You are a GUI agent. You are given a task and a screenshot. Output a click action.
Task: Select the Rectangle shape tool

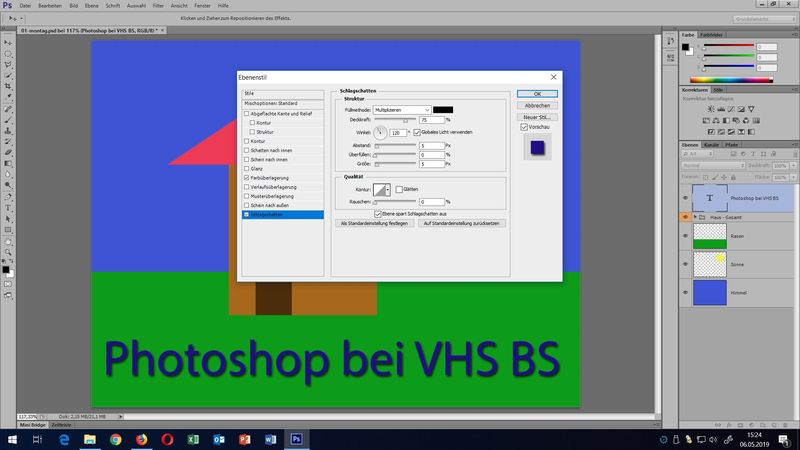coord(8,230)
